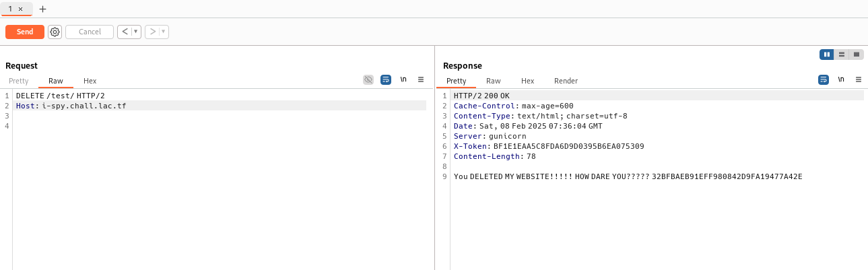The width and height of the screenshot is (868, 270).
Task: Switch Response view to Hex
Action: tap(528, 81)
